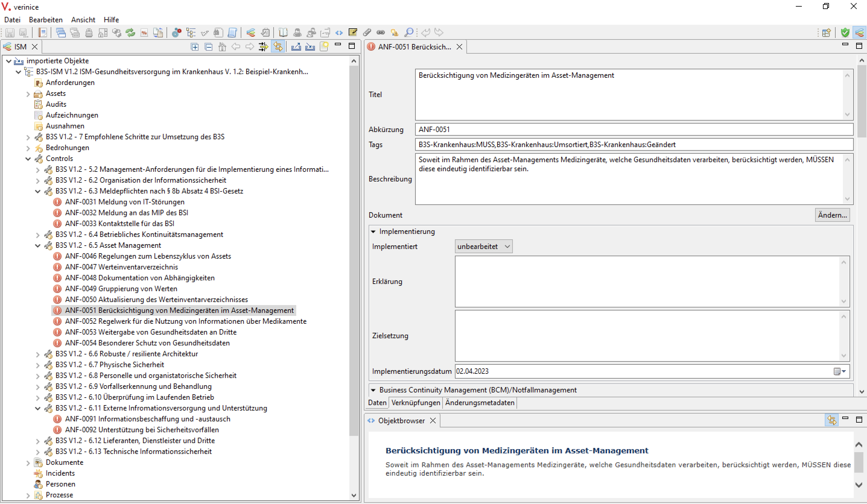Click the Objektbrowser scroll down arrow
This screenshot has width=867, height=504.
click(x=859, y=485)
